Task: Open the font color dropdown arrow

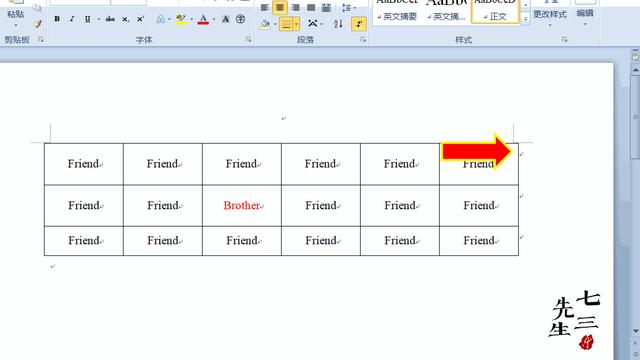Action: pyautogui.click(x=213, y=19)
